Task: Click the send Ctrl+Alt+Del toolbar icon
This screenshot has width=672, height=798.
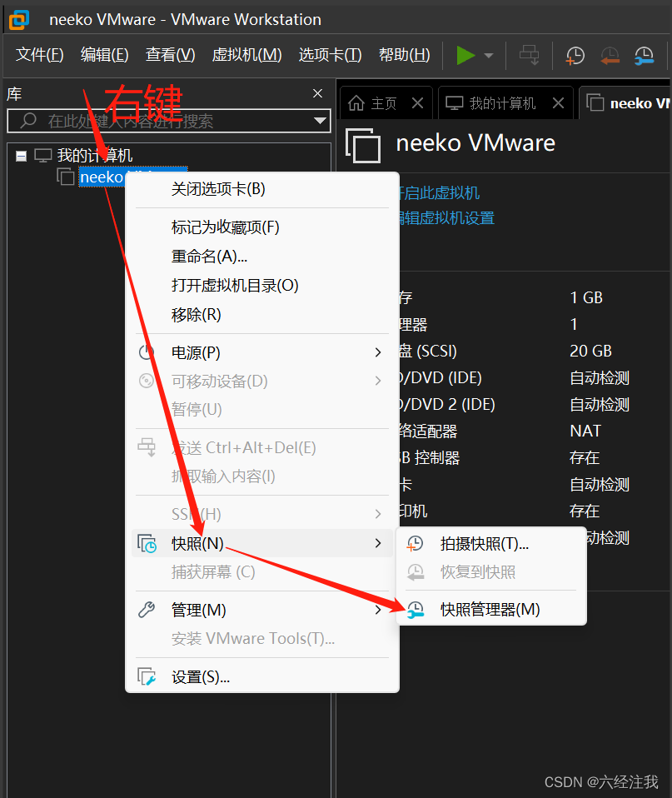Action: [x=529, y=56]
